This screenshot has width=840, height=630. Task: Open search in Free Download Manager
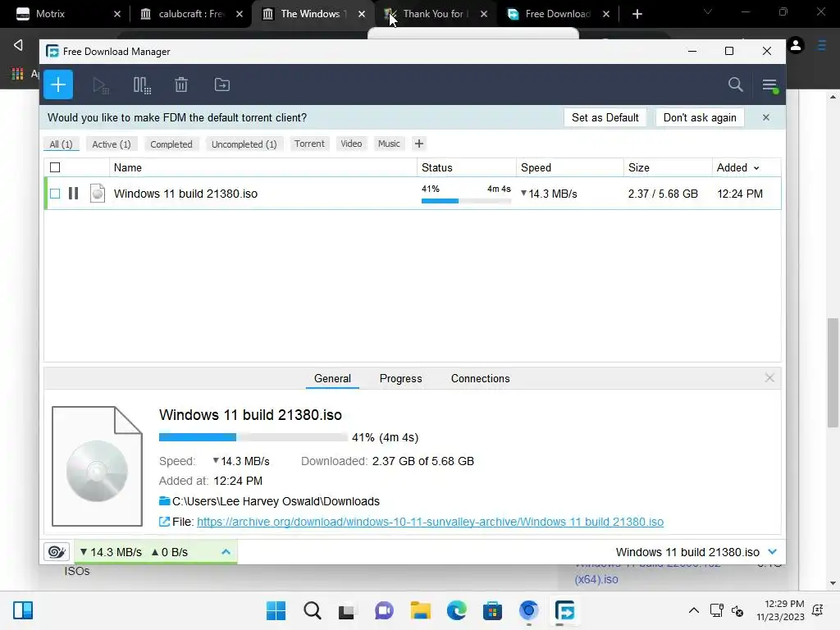coord(736,84)
